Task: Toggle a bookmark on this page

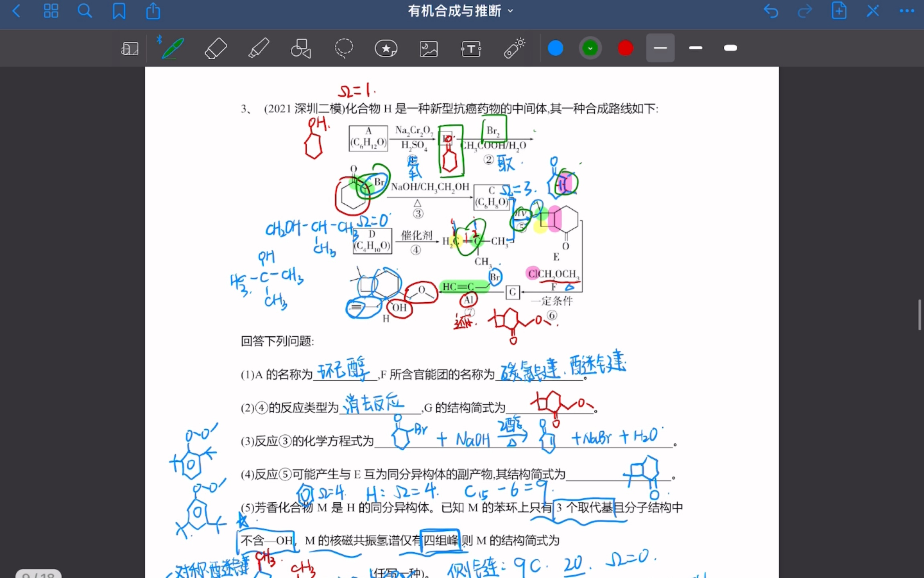Action: click(x=119, y=11)
